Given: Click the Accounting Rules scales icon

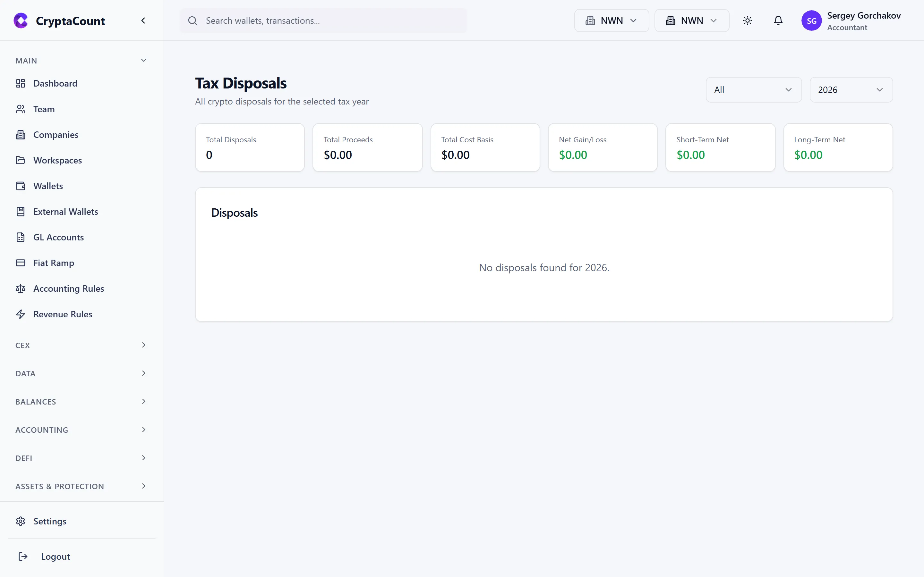Looking at the screenshot, I should (21, 289).
